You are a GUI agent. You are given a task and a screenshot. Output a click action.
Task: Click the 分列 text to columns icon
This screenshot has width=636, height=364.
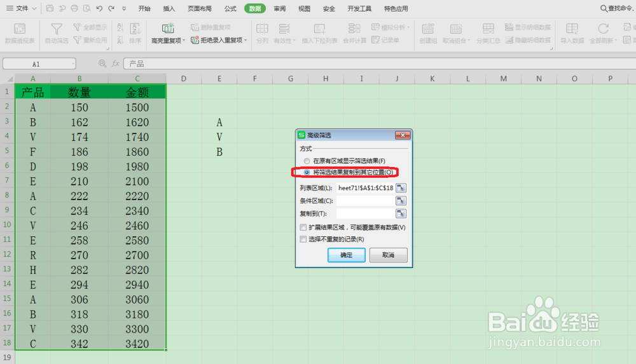coord(262,29)
